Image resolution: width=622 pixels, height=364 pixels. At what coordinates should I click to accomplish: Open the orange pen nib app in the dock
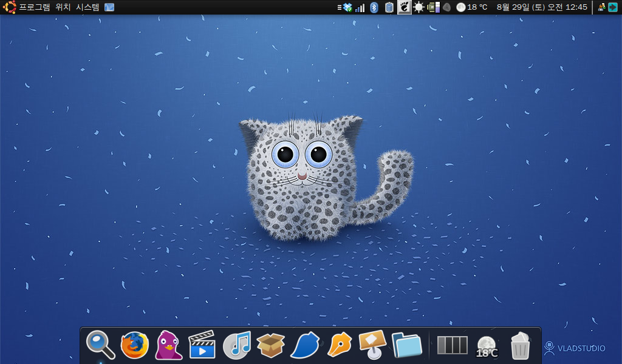pos(340,345)
